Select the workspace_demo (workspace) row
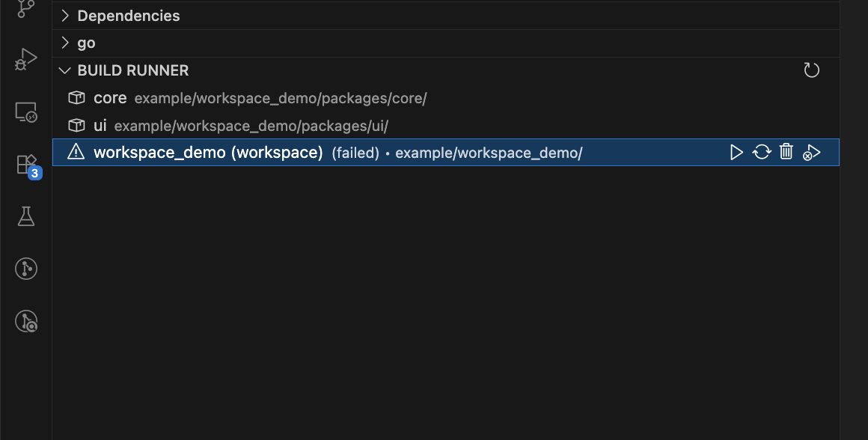 tap(446, 152)
